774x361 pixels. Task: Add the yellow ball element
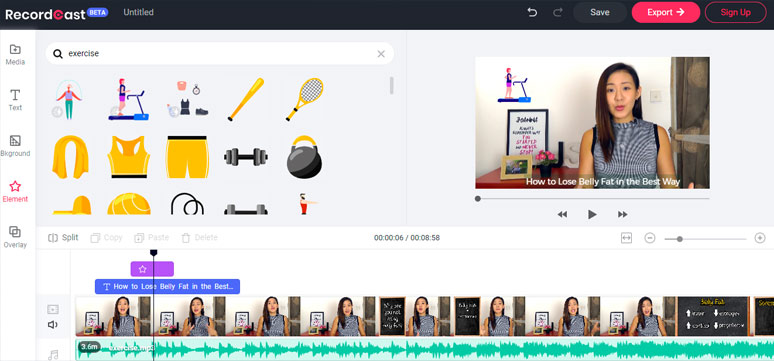pyautogui.click(x=129, y=203)
